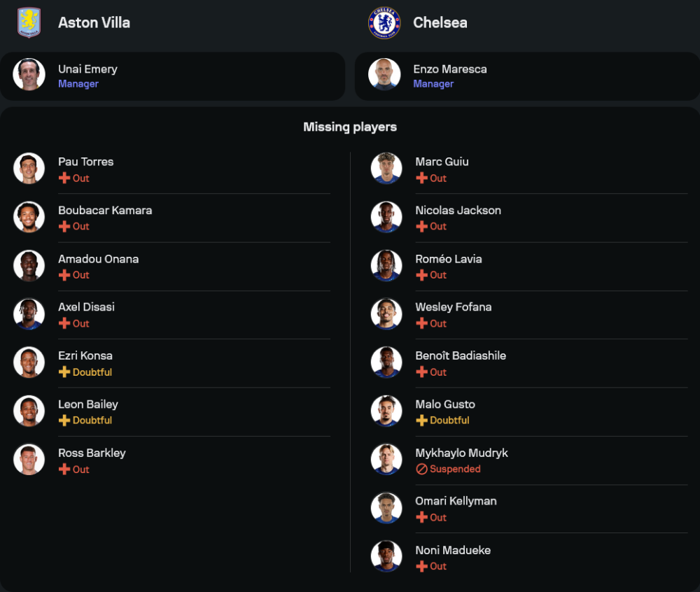Click the Chelsea club crest
Image resolution: width=700 pixels, height=592 pixels.
(x=384, y=22)
